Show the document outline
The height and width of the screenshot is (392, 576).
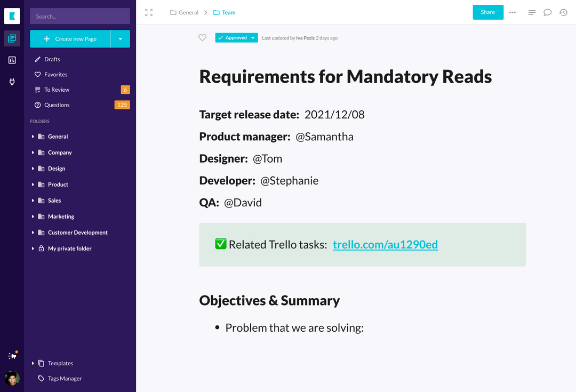pos(531,12)
